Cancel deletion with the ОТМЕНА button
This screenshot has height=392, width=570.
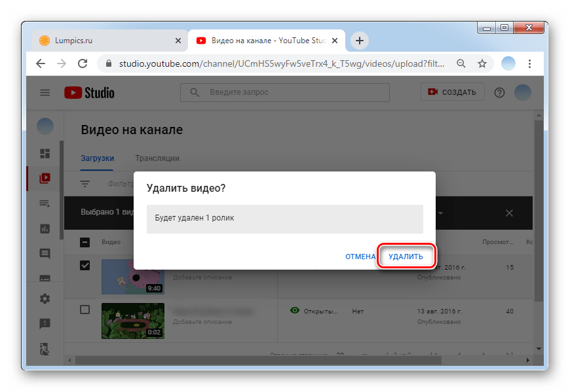pos(360,257)
